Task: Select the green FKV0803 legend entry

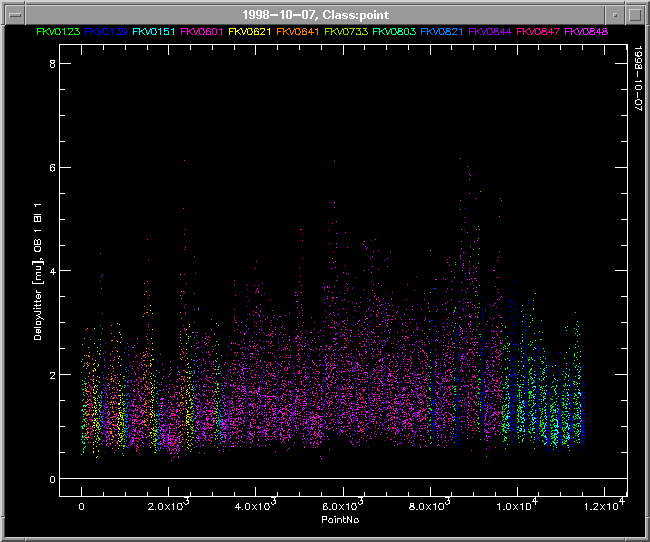Action: [x=393, y=32]
